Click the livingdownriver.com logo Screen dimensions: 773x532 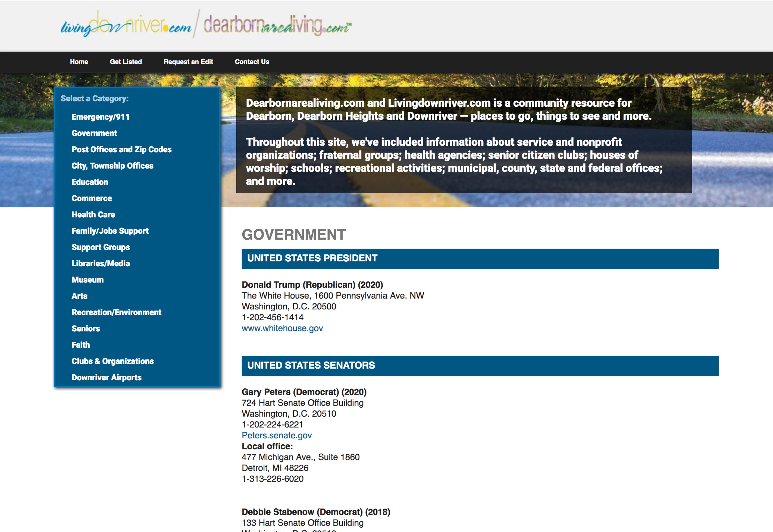tap(126, 25)
